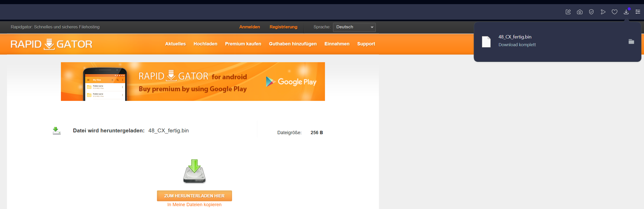Click the Anmelden link

click(250, 27)
